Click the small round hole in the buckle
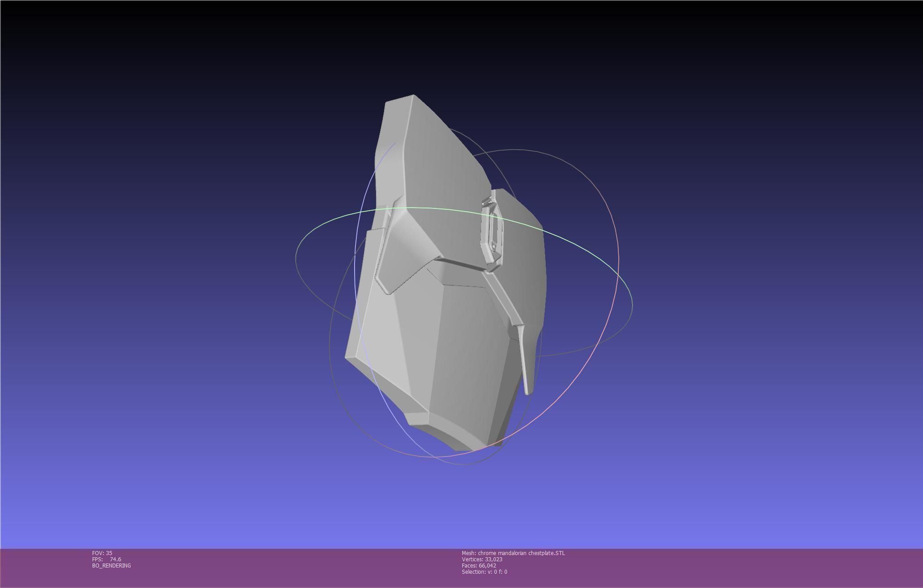Image resolution: width=923 pixels, height=588 pixels. point(494,246)
